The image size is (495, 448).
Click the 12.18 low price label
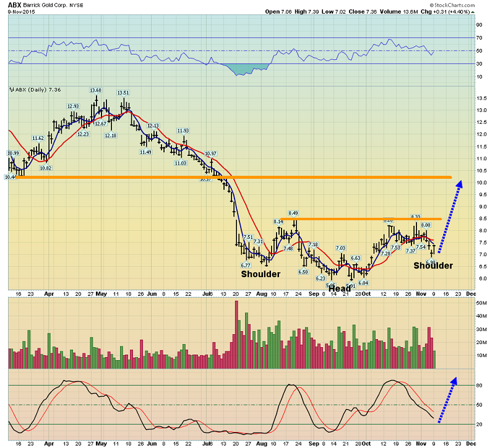pos(111,136)
